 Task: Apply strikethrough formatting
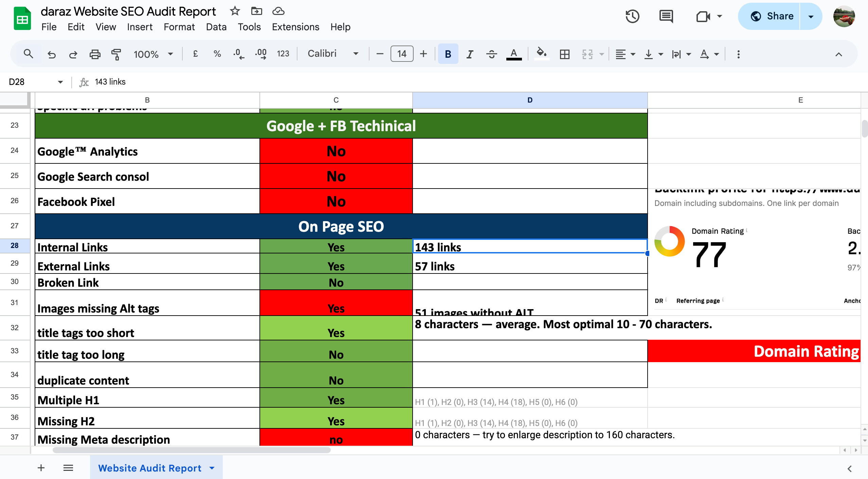tap(491, 54)
